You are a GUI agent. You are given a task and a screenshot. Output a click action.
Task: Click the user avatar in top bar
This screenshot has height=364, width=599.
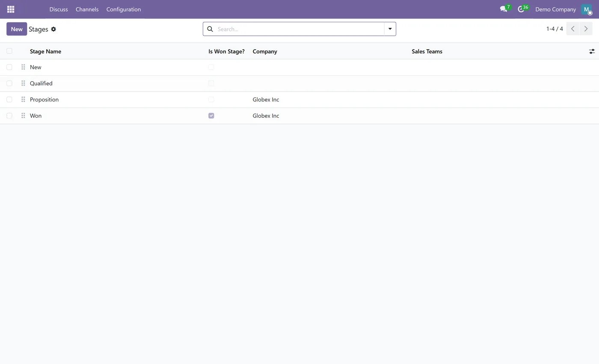(587, 9)
